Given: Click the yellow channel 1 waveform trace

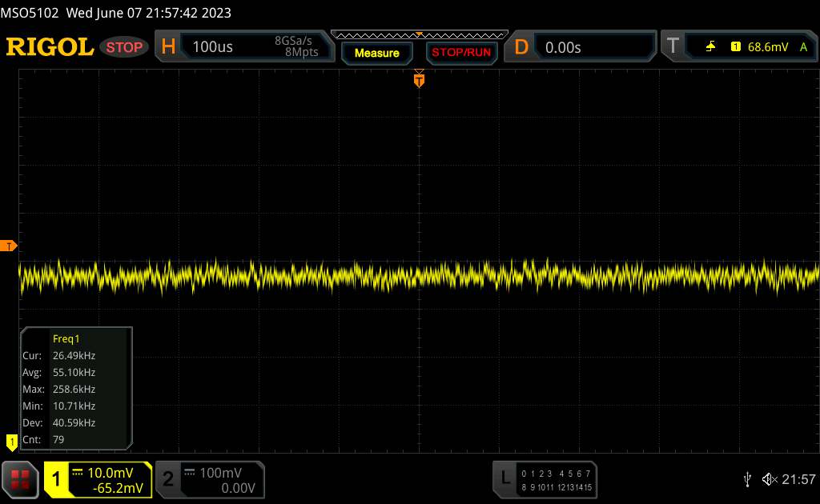Looking at the screenshot, I should pyautogui.click(x=419, y=275).
